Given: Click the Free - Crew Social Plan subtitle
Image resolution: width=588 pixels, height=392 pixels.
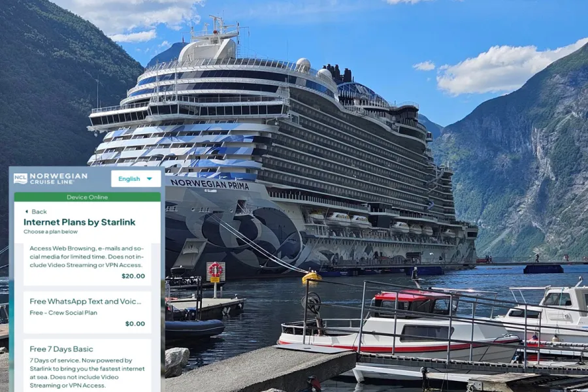Looking at the screenshot, I should pos(63,313).
